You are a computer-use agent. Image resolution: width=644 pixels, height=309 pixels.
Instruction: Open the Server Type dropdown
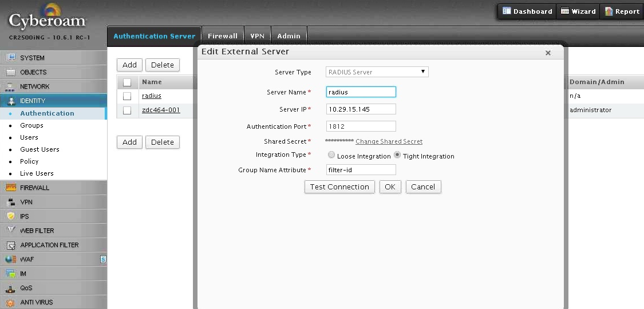[x=377, y=72]
